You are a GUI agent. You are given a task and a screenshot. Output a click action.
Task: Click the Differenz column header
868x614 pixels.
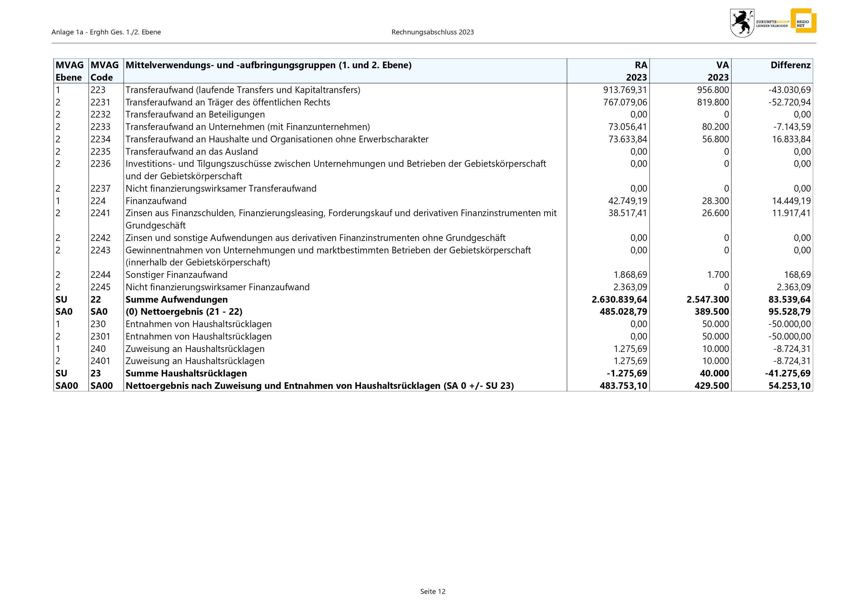790,65
